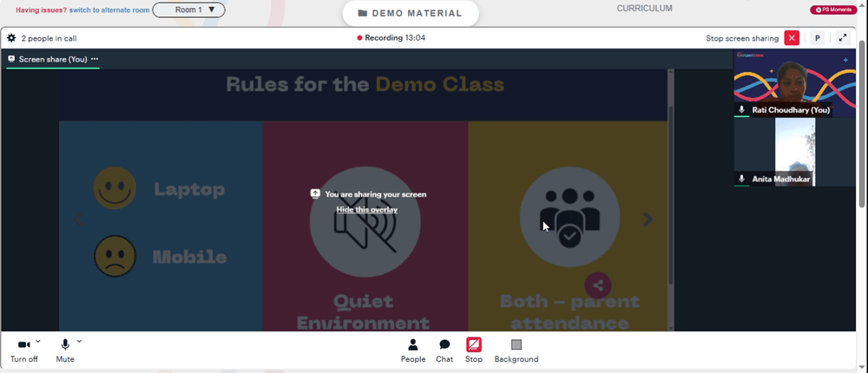The image size is (868, 373).
Task: Open the Curriculum tab
Action: coord(644,9)
